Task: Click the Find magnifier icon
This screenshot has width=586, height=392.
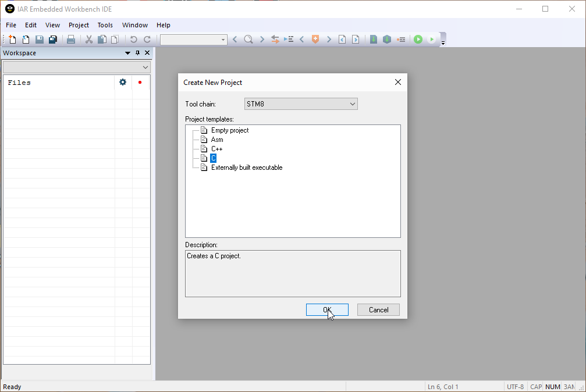Action: (248, 39)
